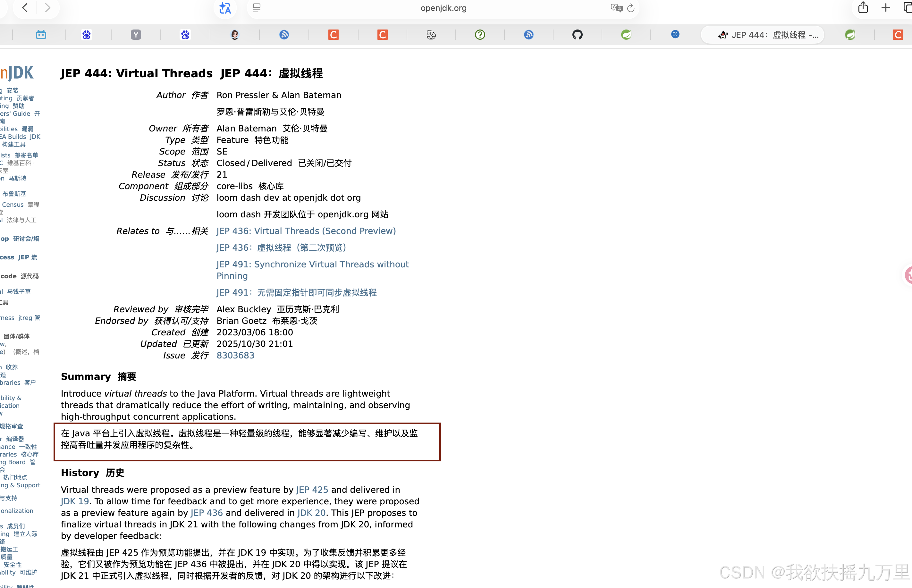Click the endorser name Brian Goetz
The height and width of the screenshot is (588, 912).
click(241, 321)
